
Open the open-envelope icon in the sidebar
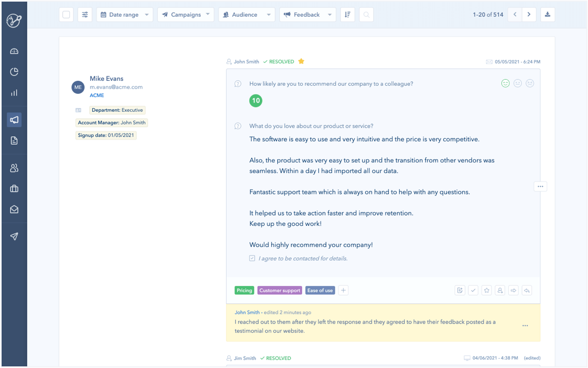tap(14, 210)
